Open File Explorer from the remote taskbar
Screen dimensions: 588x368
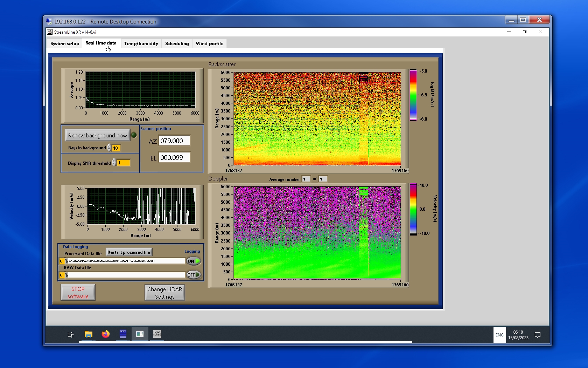[88, 334]
